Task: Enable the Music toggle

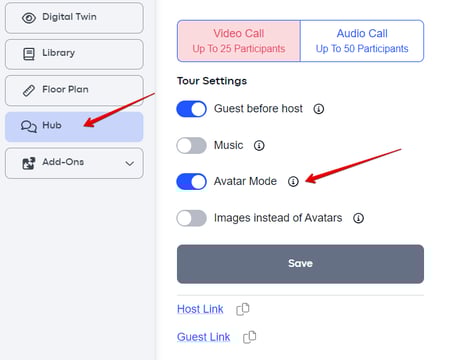Action: (x=191, y=145)
